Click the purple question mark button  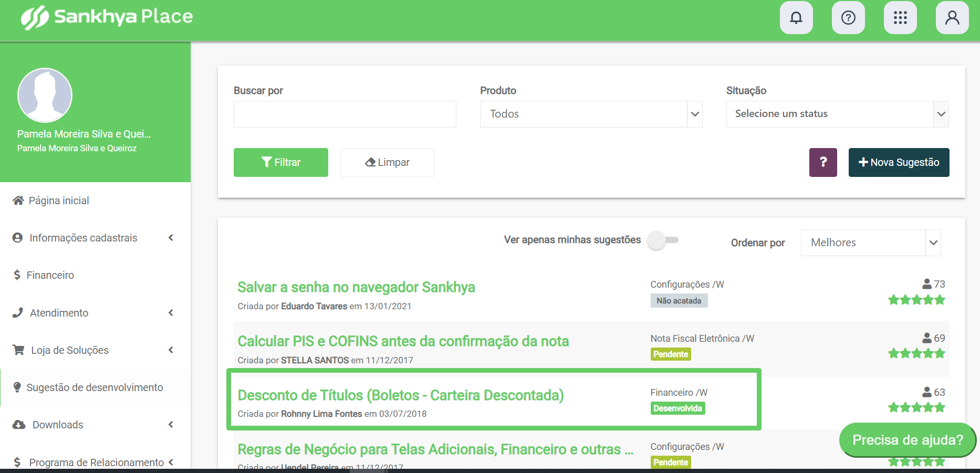pos(823,162)
